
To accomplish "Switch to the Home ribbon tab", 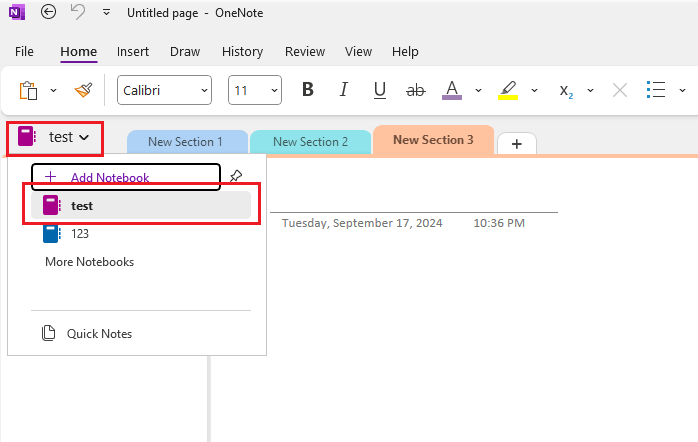I will coord(79,52).
